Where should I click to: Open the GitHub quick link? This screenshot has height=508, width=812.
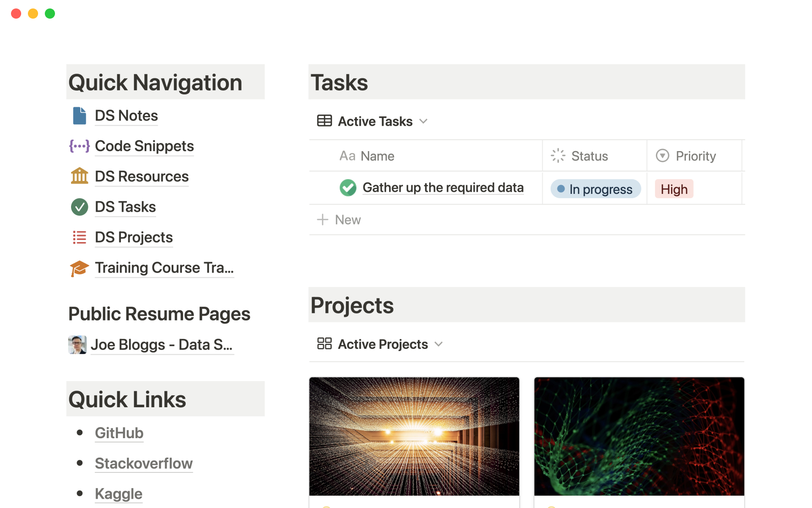coord(119,433)
